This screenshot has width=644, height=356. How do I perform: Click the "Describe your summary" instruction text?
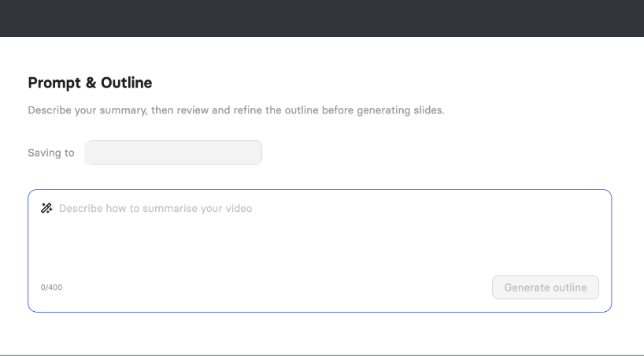point(87,110)
